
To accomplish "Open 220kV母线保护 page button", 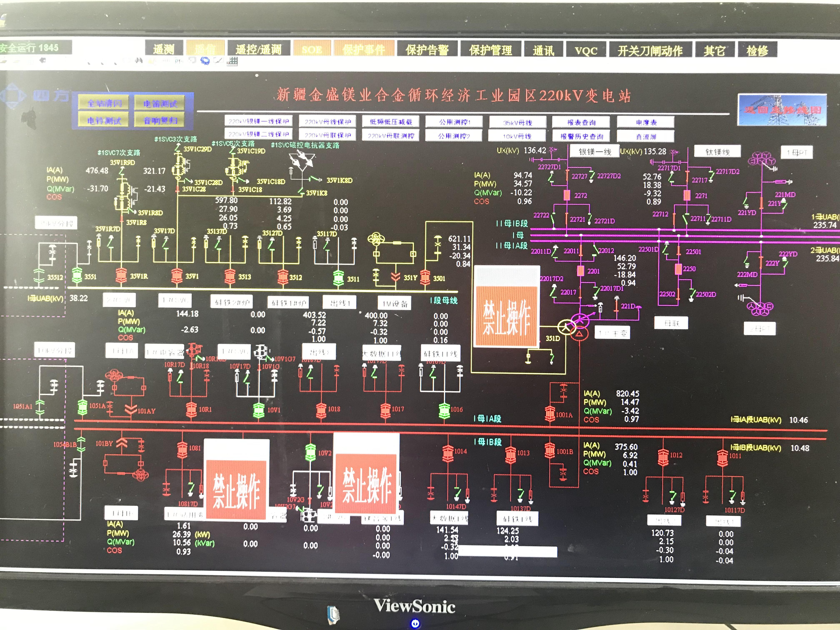I will pos(327,121).
